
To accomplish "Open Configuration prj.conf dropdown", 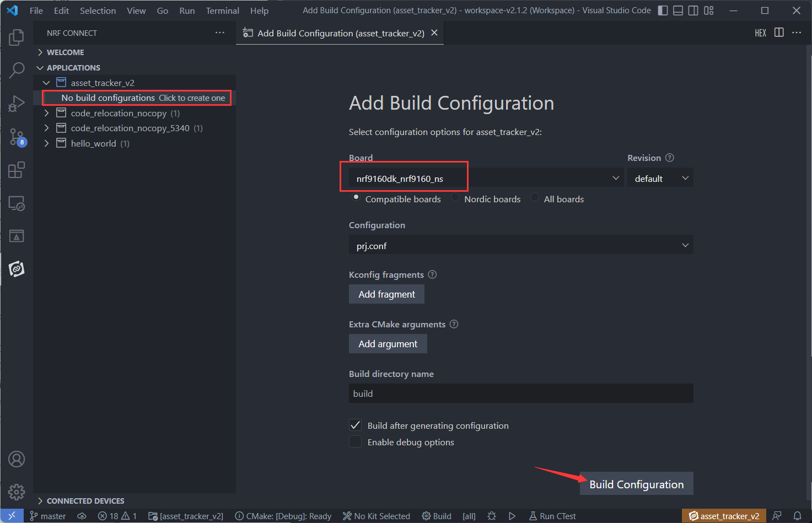I will pos(521,245).
